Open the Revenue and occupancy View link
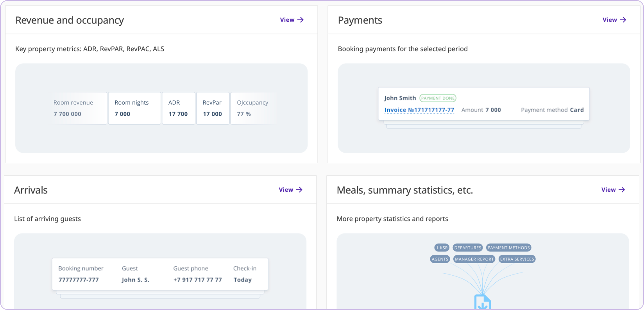Viewport: 644px width, 310px height. [292, 20]
